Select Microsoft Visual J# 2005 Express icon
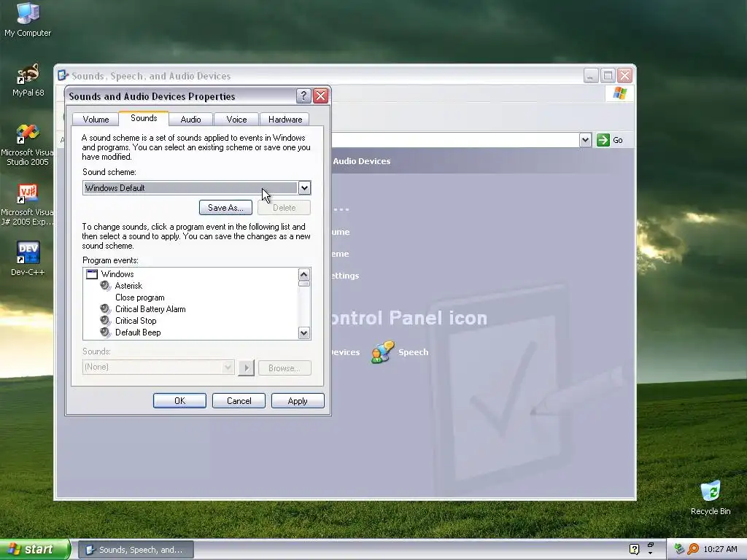This screenshot has height=560, width=747. [x=28, y=205]
